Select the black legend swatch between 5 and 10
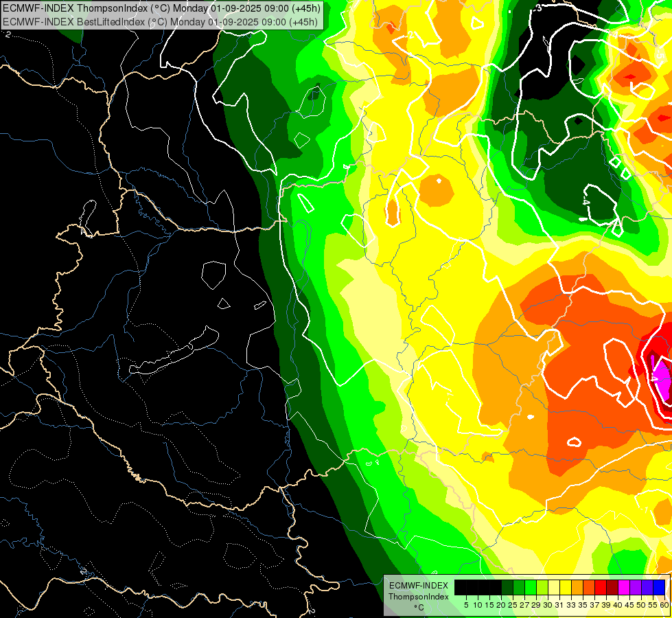 [472, 587]
